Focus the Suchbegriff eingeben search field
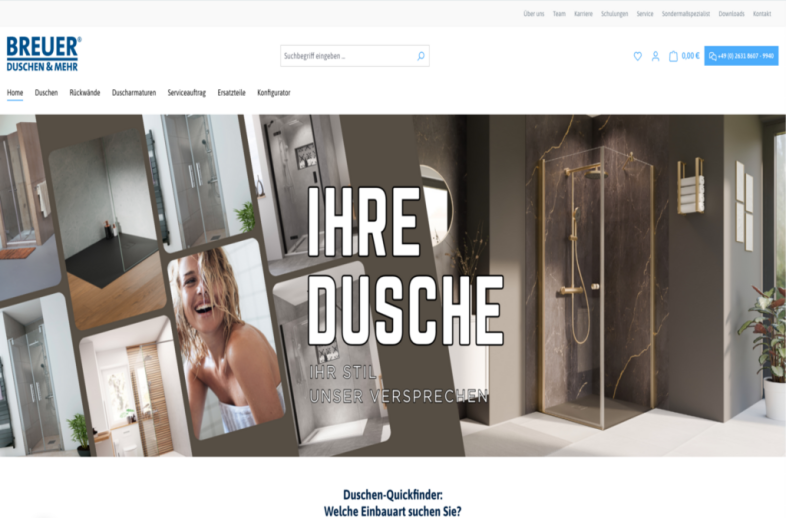The image size is (786, 518). pyautogui.click(x=354, y=56)
